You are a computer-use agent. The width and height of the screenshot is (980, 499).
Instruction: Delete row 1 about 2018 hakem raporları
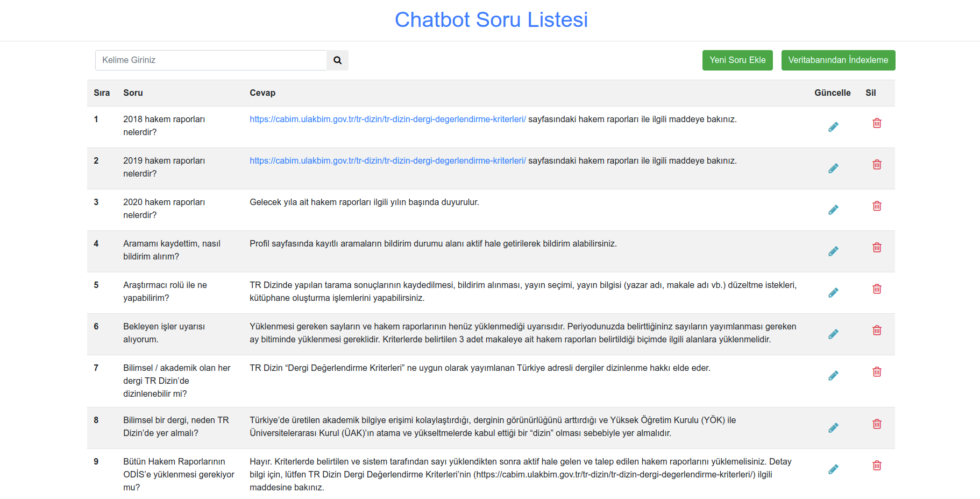click(877, 123)
